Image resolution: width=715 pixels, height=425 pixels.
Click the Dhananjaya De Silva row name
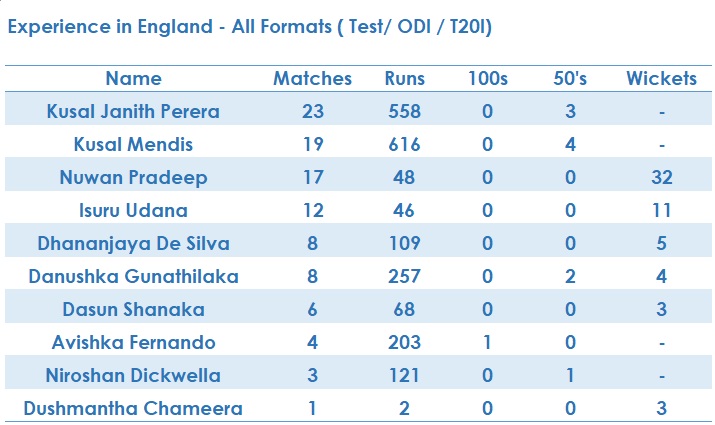tap(133, 244)
